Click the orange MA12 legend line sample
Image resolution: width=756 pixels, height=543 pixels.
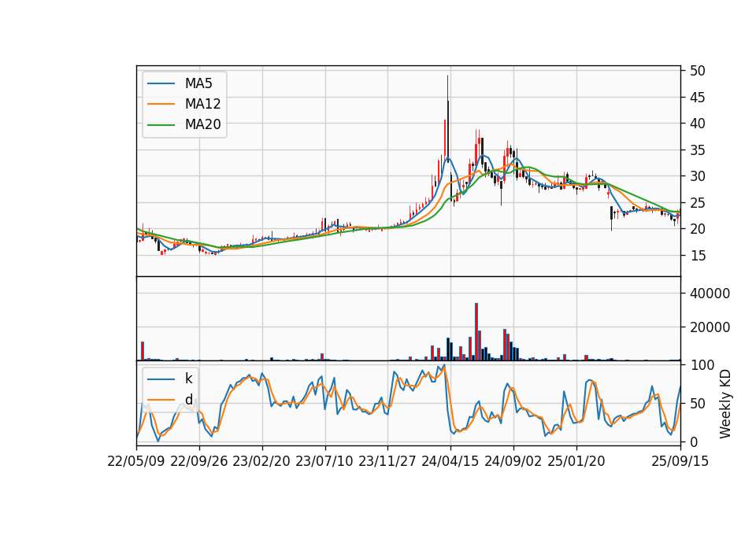point(161,104)
